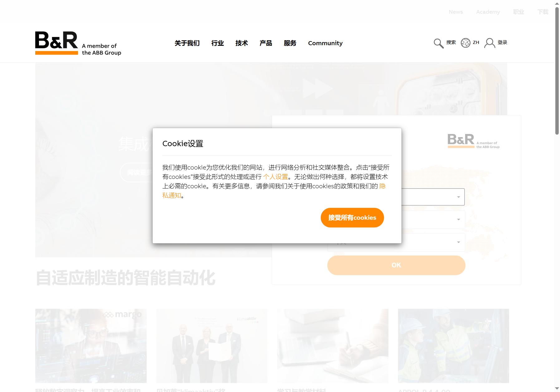Click the search magnifier icon
560x392 pixels.
[x=439, y=43]
